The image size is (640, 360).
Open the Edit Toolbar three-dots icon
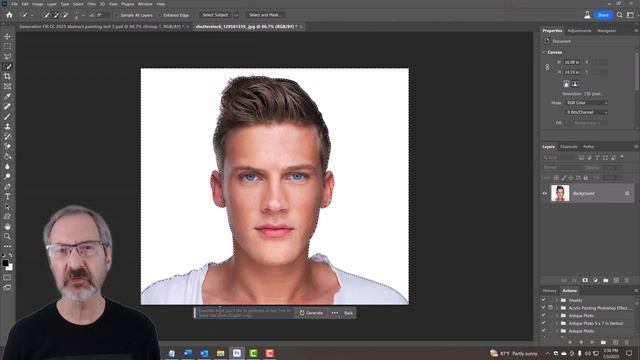[x=7, y=247]
